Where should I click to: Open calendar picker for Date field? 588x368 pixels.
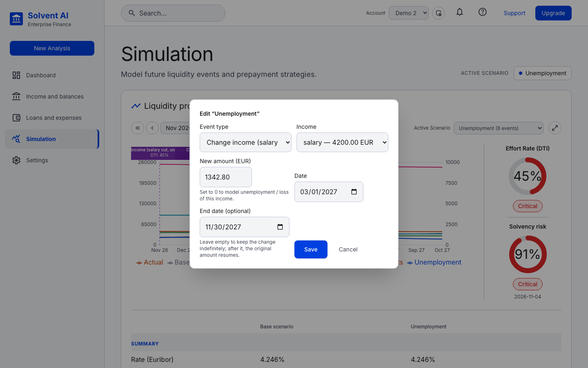point(354,192)
